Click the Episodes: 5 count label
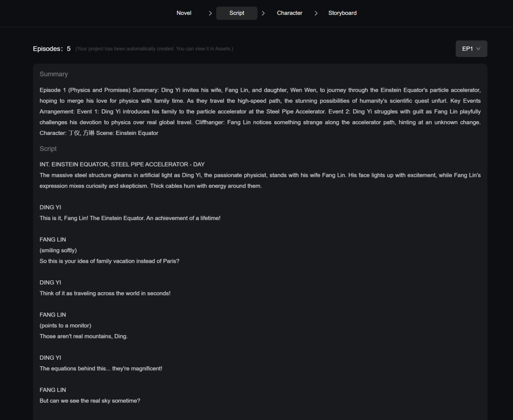Viewport: 513px width, 420px height. pyautogui.click(x=52, y=49)
